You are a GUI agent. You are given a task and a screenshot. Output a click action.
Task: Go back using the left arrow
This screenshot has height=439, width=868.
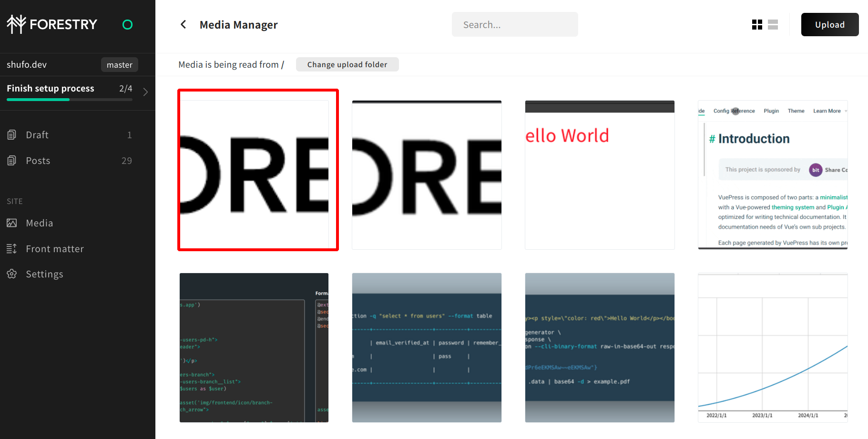[x=184, y=24]
